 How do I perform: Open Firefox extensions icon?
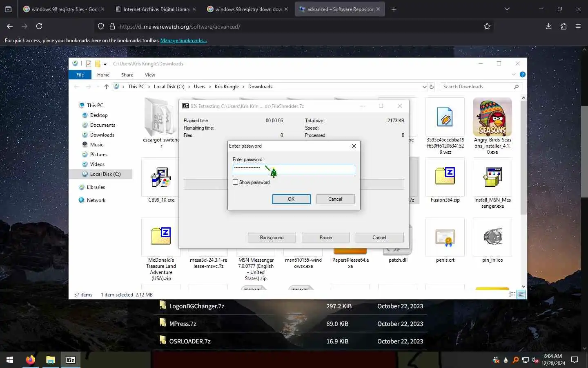563,26
